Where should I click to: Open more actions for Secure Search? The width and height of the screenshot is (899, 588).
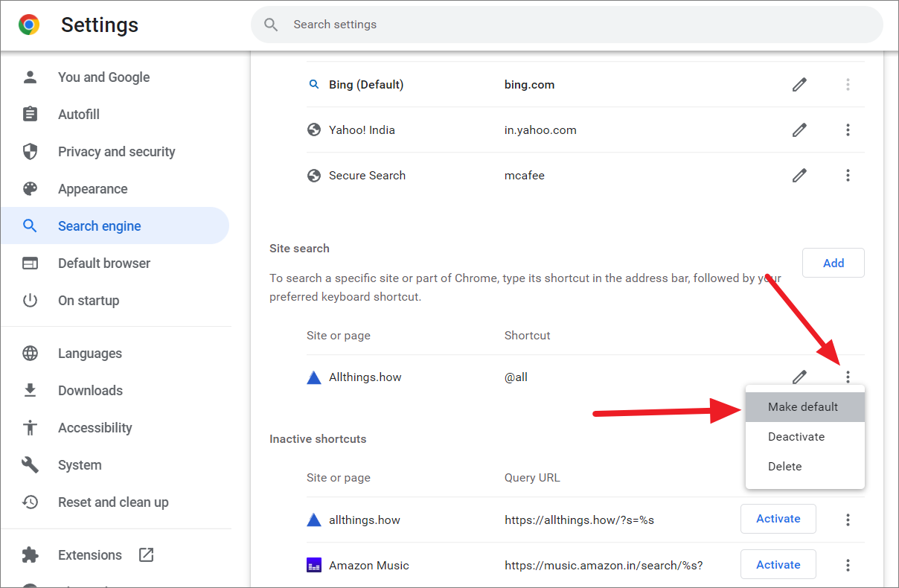pos(848,176)
